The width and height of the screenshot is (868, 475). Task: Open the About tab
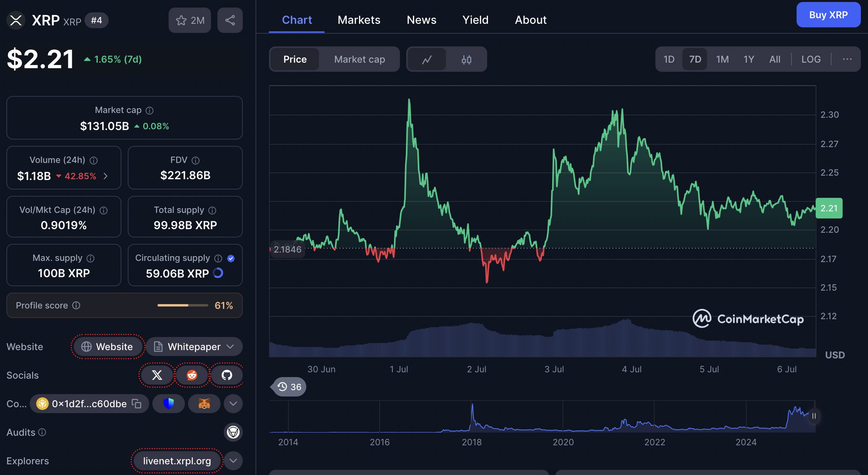tap(530, 20)
